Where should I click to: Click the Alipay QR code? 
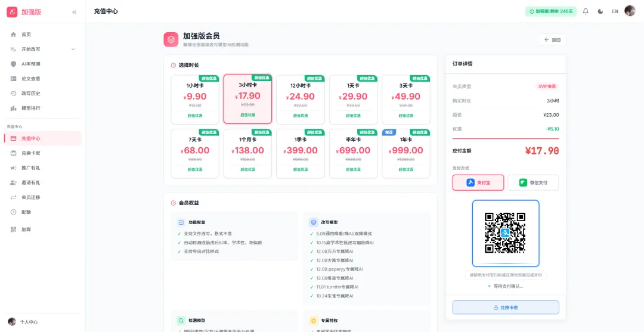coord(505,232)
